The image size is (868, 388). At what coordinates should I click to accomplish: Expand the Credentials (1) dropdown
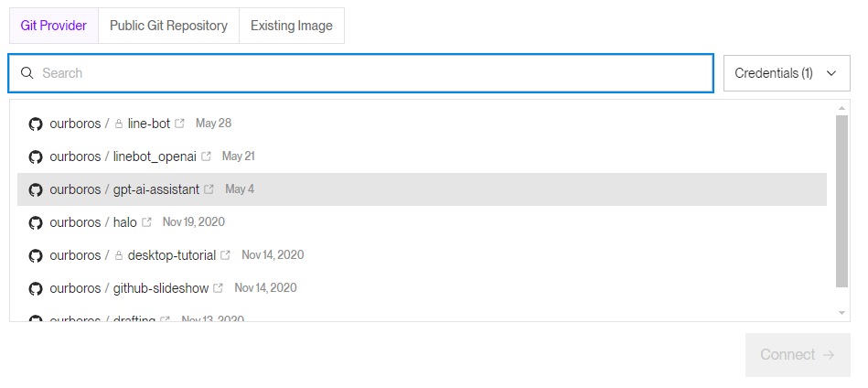click(787, 73)
